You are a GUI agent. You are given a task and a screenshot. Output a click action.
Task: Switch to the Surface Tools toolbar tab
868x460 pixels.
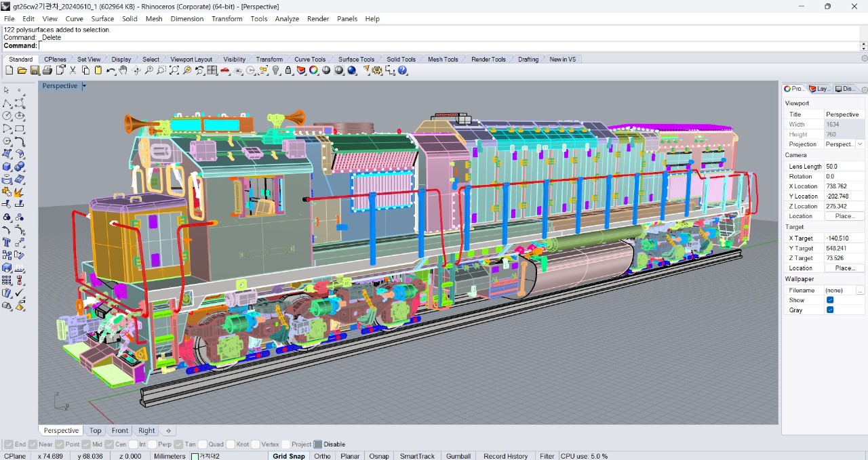pyautogui.click(x=356, y=60)
